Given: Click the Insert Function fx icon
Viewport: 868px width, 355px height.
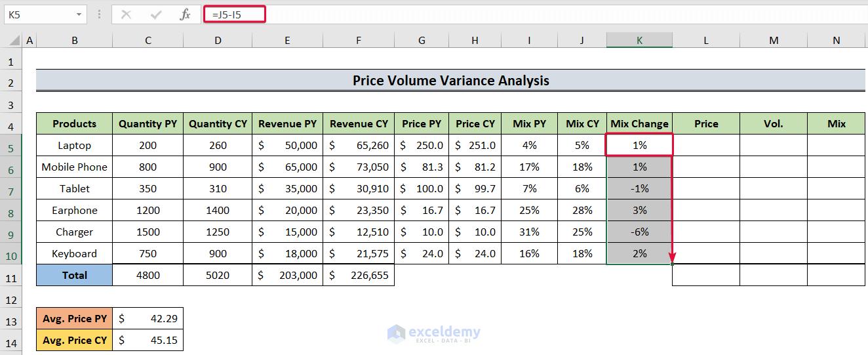Looking at the screenshot, I should [x=186, y=14].
